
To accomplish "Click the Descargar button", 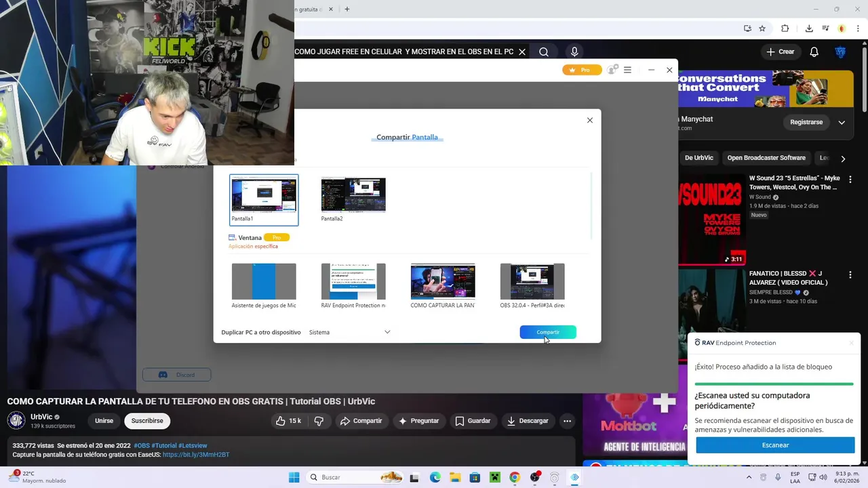I will [x=528, y=421].
